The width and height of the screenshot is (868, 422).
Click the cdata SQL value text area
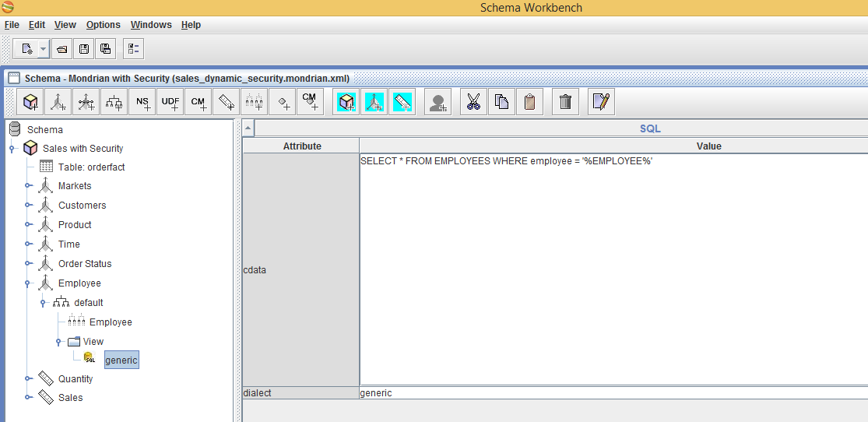(x=613, y=269)
